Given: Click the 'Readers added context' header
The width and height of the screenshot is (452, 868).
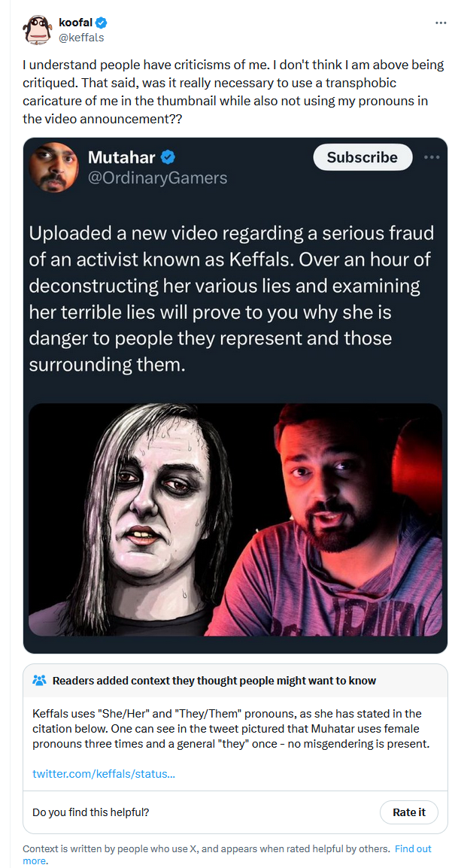Looking at the screenshot, I should [214, 681].
